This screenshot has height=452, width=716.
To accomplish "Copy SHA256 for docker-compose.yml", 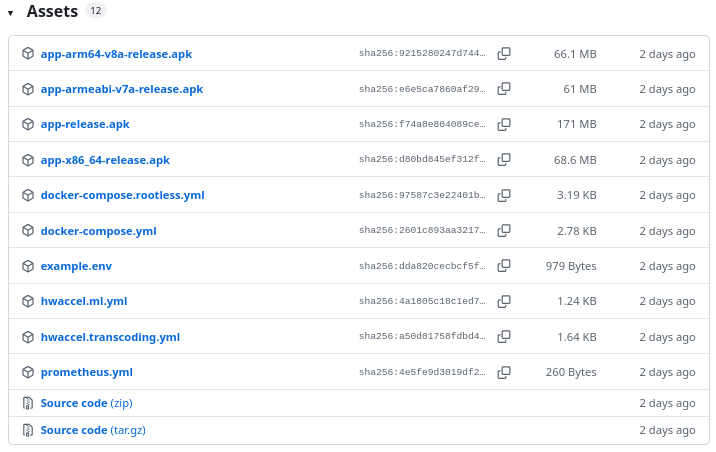I will pyautogui.click(x=504, y=231).
